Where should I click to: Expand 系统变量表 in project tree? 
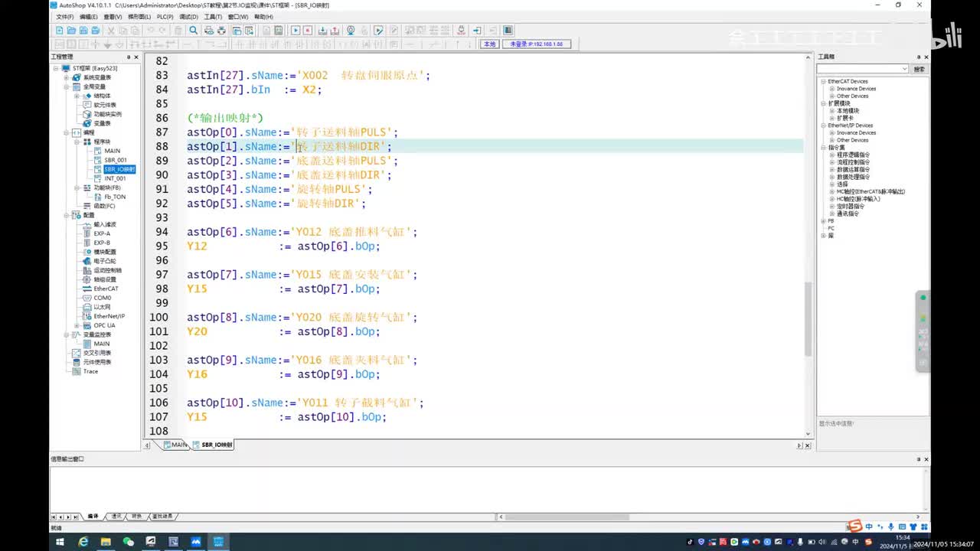coord(67,77)
